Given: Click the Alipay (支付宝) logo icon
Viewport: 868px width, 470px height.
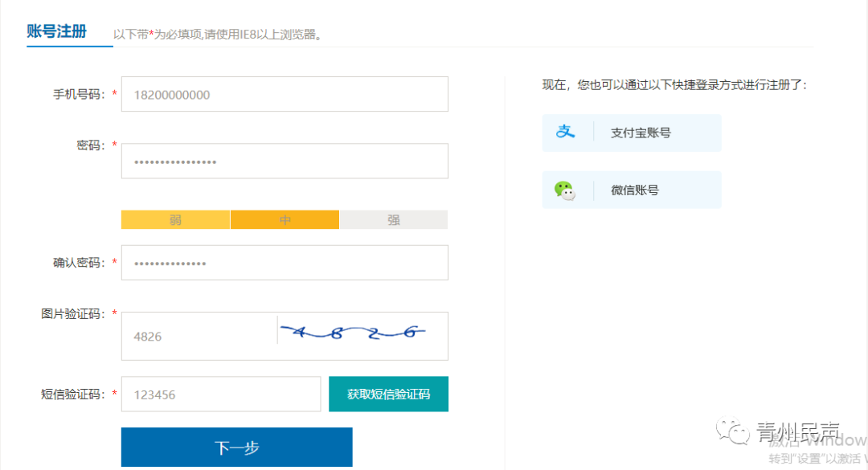Looking at the screenshot, I should (567, 133).
